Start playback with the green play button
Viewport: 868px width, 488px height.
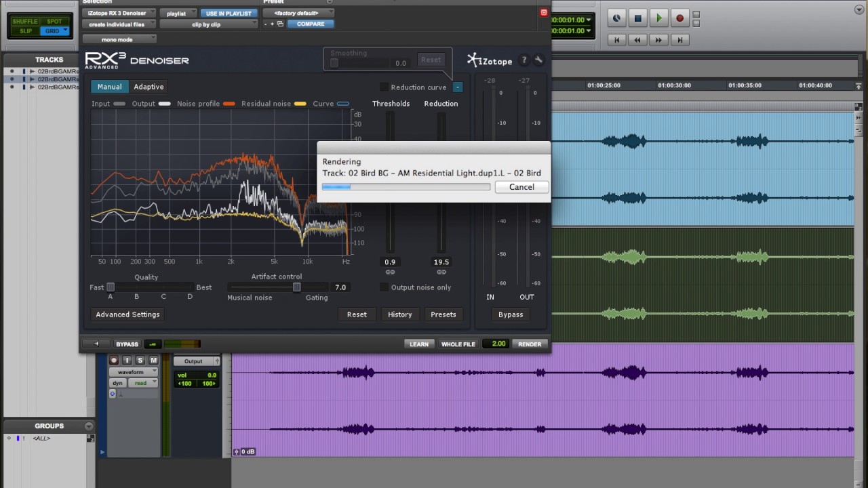pyautogui.click(x=658, y=18)
